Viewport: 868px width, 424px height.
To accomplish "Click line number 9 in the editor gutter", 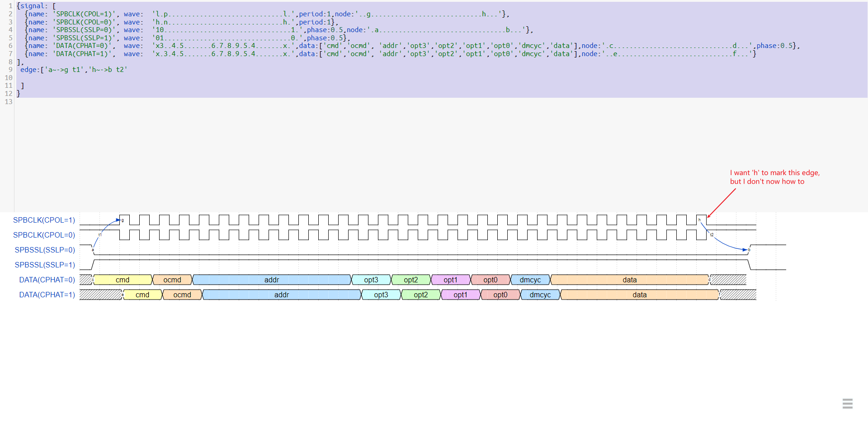I will [x=10, y=70].
